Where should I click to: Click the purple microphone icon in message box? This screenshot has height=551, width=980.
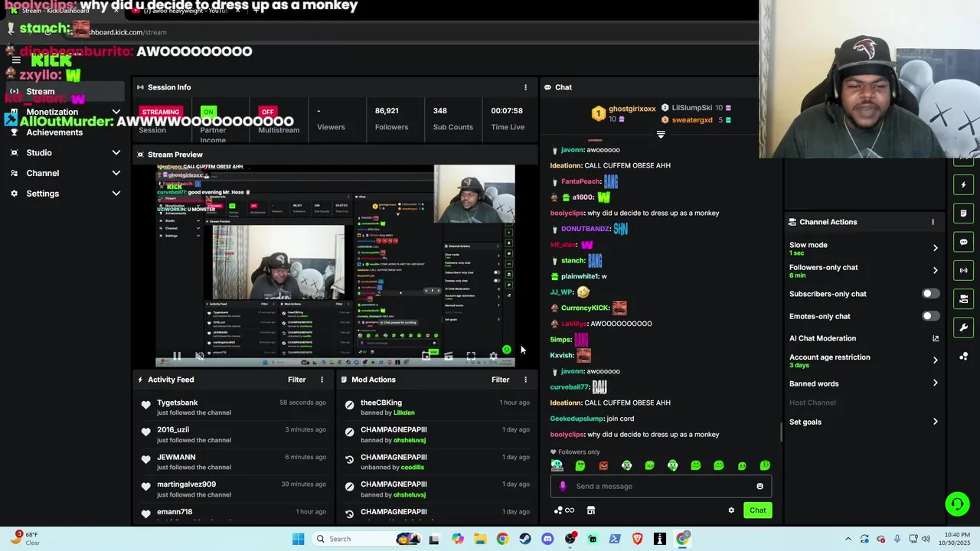pyautogui.click(x=563, y=486)
